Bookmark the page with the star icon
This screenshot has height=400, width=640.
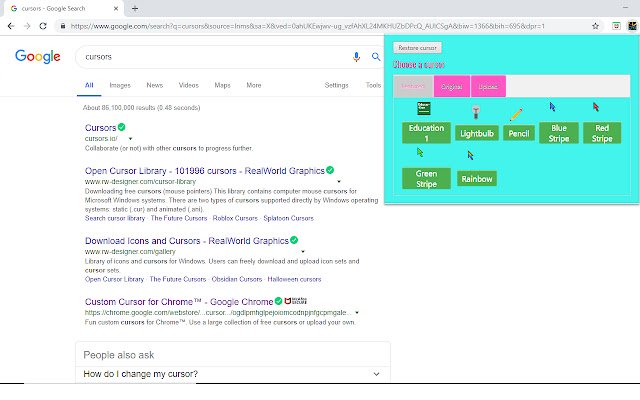[x=596, y=26]
